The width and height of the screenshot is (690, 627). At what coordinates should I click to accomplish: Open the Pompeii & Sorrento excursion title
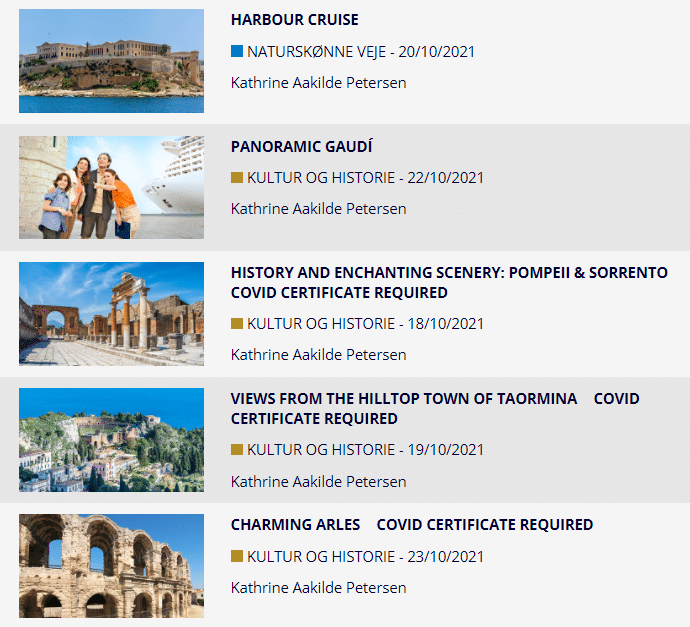(449, 282)
